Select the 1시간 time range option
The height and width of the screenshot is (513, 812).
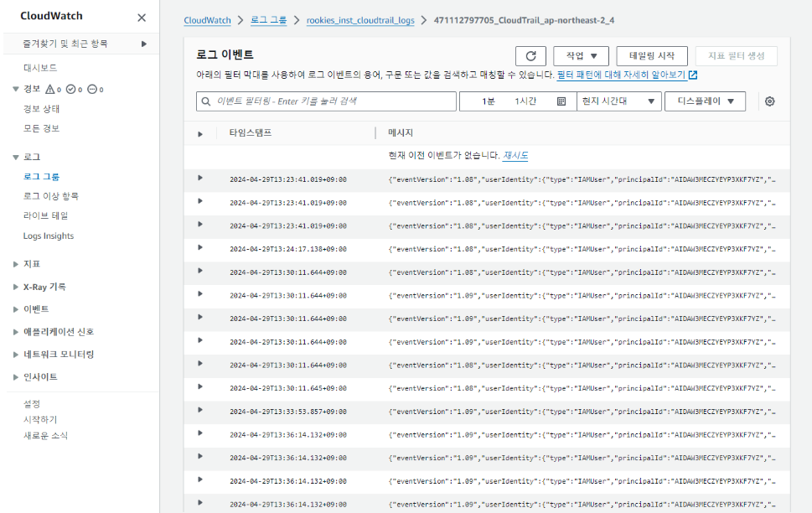(525, 101)
